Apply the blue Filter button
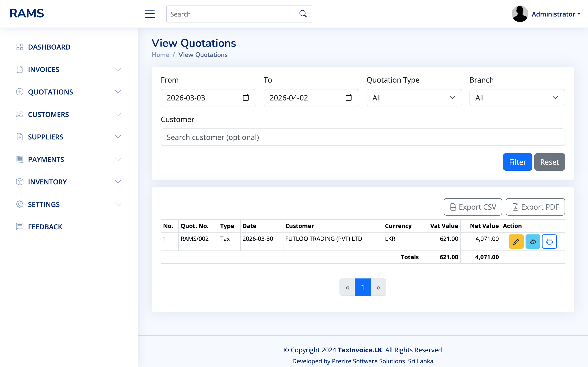 coord(517,162)
